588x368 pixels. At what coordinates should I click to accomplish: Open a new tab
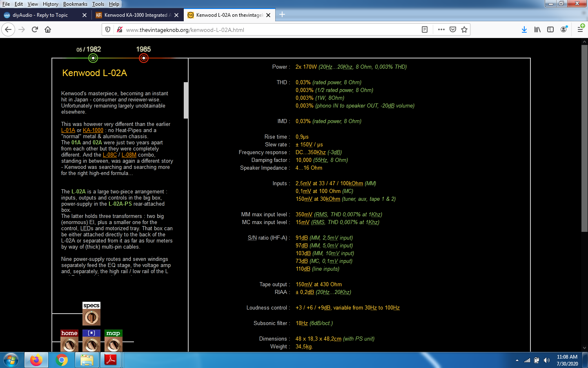[x=282, y=15]
